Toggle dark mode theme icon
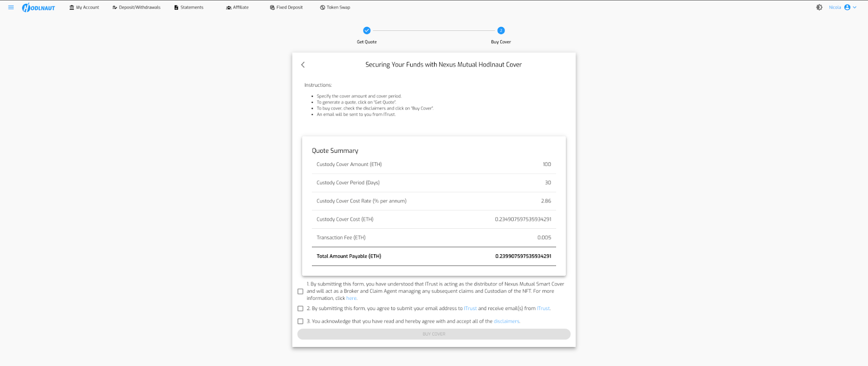Image resolution: width=868 pixels, height=366 pixels. [x=819, y=8]
